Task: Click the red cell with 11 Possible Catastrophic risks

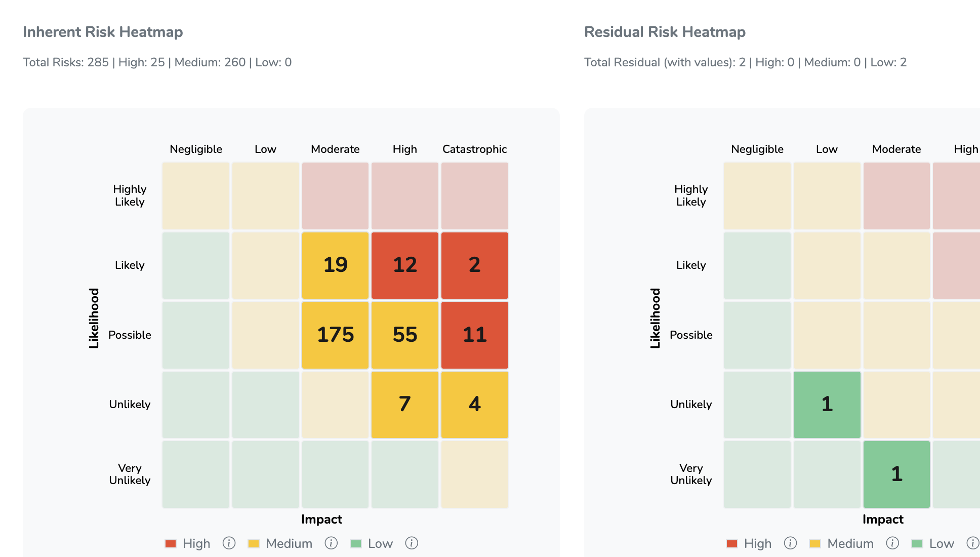Action: click(474, 335)
